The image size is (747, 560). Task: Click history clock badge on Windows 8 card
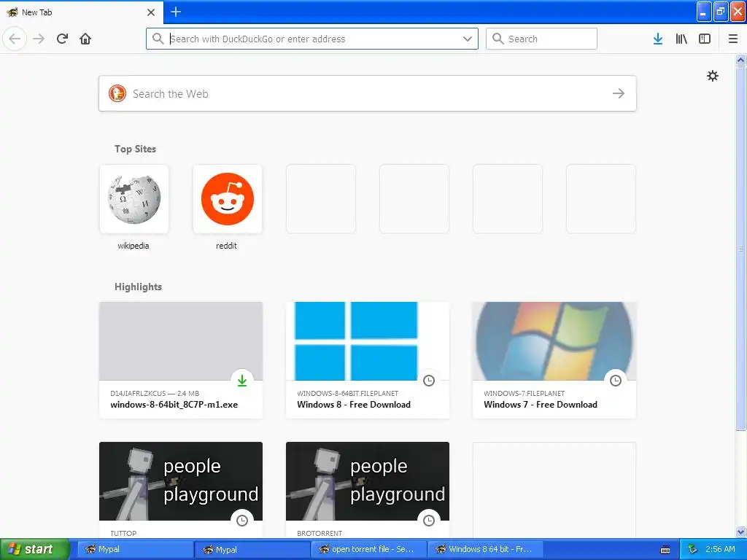point(429,381)
